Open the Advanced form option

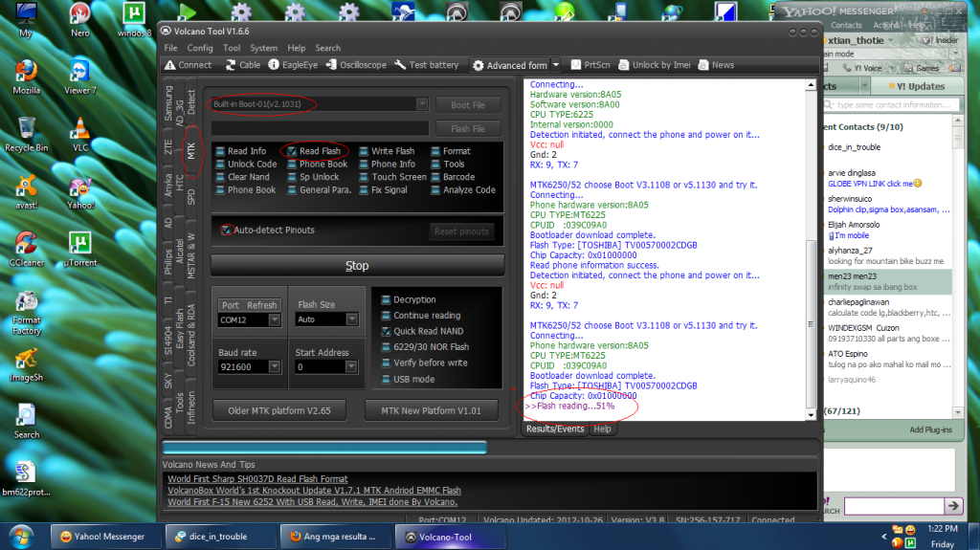(510, 65)
